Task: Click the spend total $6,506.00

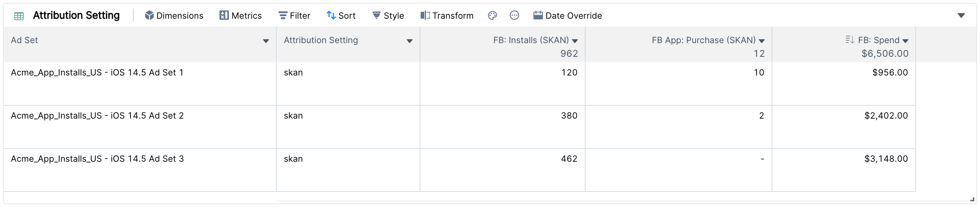Action: click(x=885, y=54)
